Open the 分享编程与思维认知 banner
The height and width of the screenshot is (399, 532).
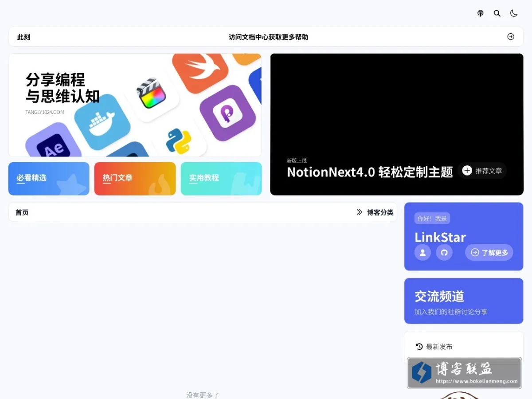click(x=135, y=105)
